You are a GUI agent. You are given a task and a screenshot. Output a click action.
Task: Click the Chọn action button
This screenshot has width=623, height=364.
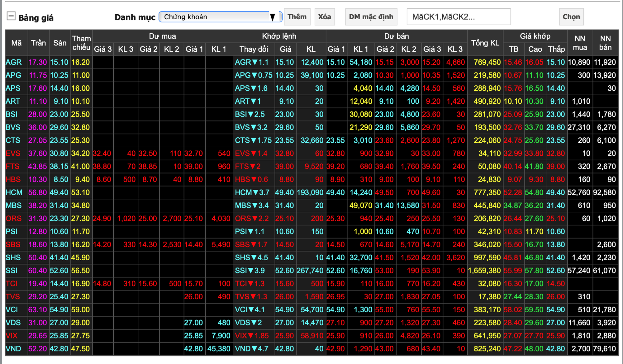coord(571,17)
